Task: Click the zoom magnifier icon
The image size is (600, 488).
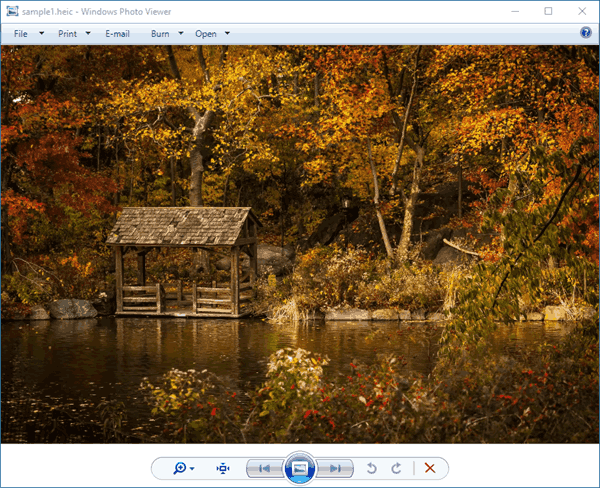Action: pos(179,468)
